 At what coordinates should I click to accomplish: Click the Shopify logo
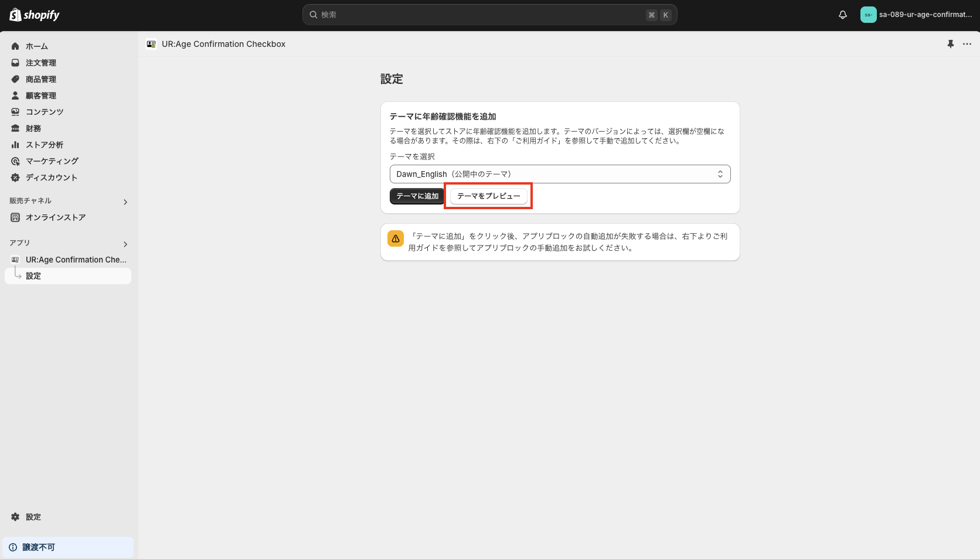(35, 15)
